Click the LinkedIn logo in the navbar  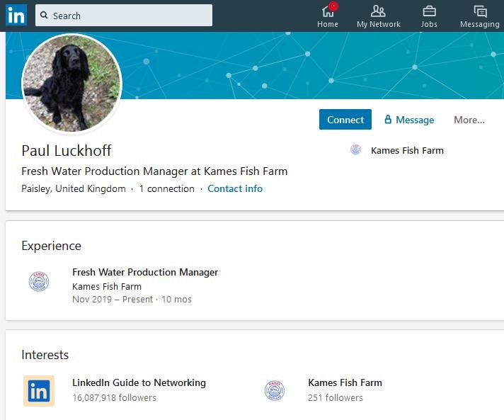16,15
